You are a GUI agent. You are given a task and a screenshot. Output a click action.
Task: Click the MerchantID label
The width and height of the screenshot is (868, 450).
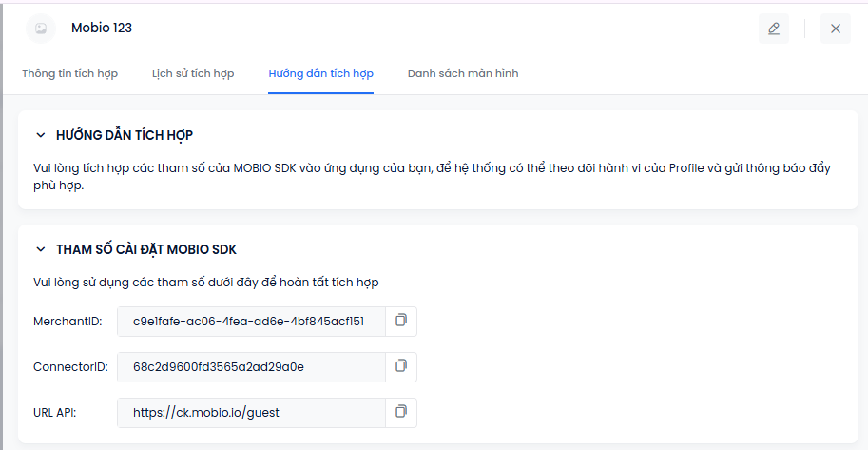[68, 322]
